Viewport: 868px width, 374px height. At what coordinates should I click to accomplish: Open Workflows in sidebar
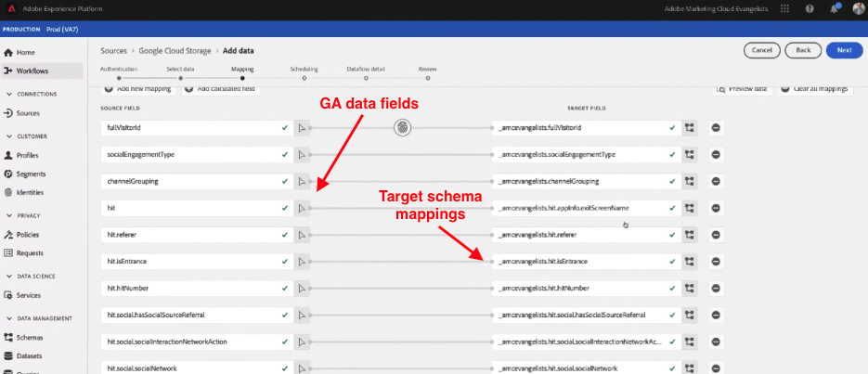pos(42,71)
